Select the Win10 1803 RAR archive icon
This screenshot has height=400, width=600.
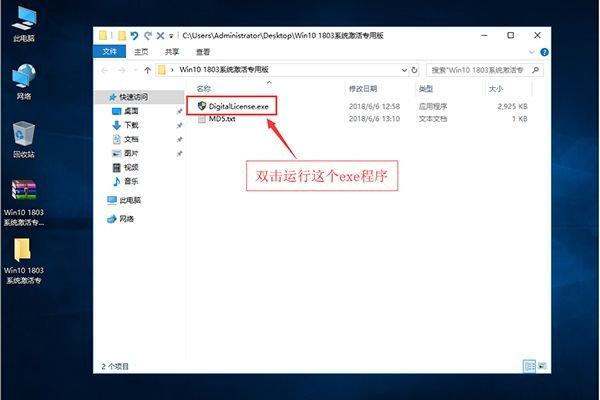tap(24, 202)
